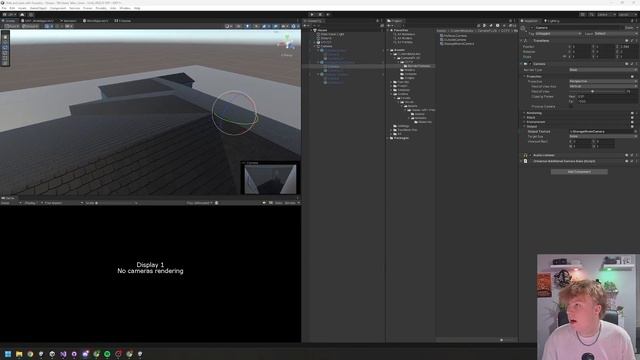Open the Edit menu
640x360 pixels.
pos(12,8)
